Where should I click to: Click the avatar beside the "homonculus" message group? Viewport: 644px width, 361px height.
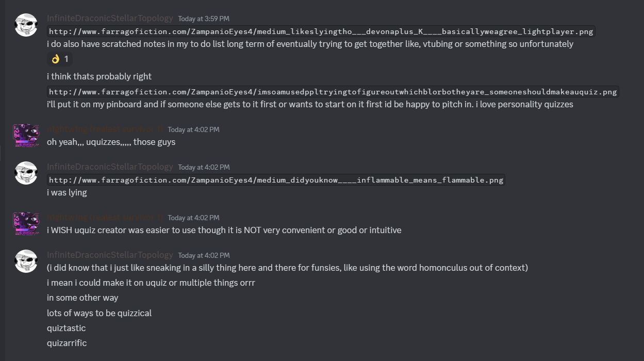26,262
